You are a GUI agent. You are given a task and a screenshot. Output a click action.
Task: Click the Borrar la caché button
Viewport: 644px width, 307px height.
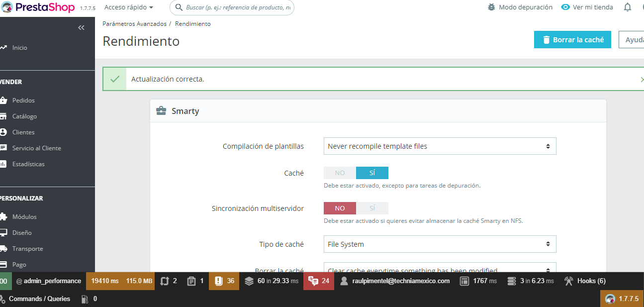pos(572,40)
